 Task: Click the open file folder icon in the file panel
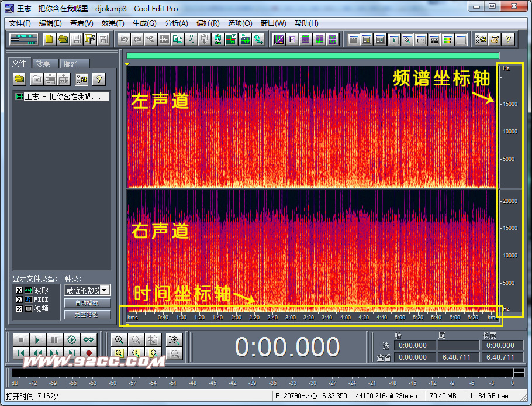coord(19,78)
